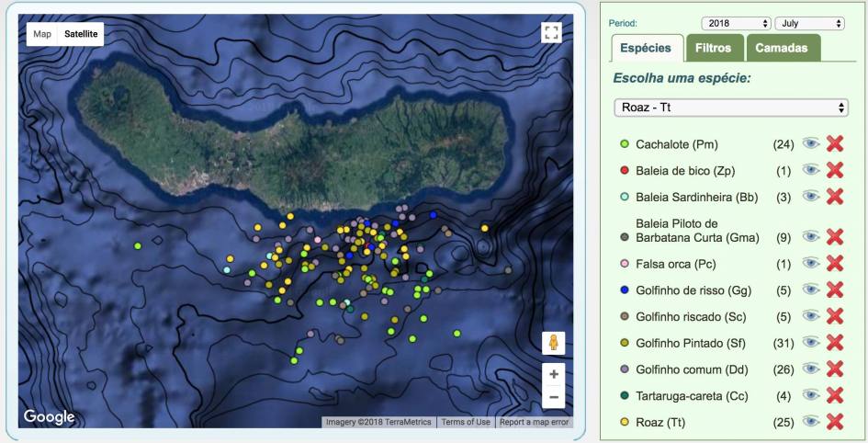Click green Cachalote legend color dot

[x=625, y=144]
